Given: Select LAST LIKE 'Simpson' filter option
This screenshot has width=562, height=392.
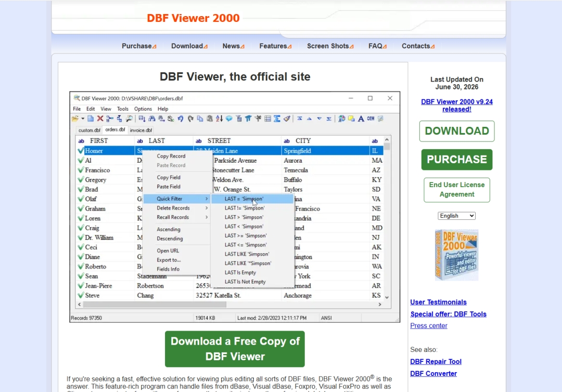Looking at the screenshot, I should 247,254.
